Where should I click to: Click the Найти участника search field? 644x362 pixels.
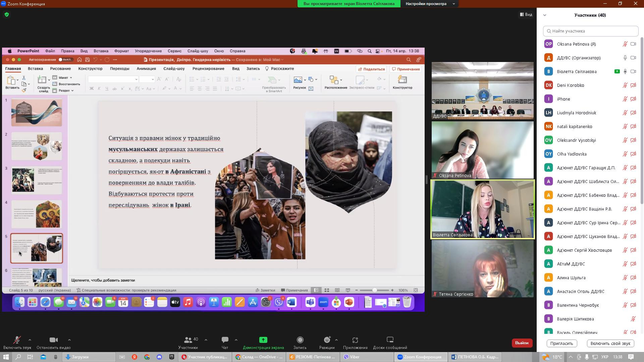coord(590,31)
